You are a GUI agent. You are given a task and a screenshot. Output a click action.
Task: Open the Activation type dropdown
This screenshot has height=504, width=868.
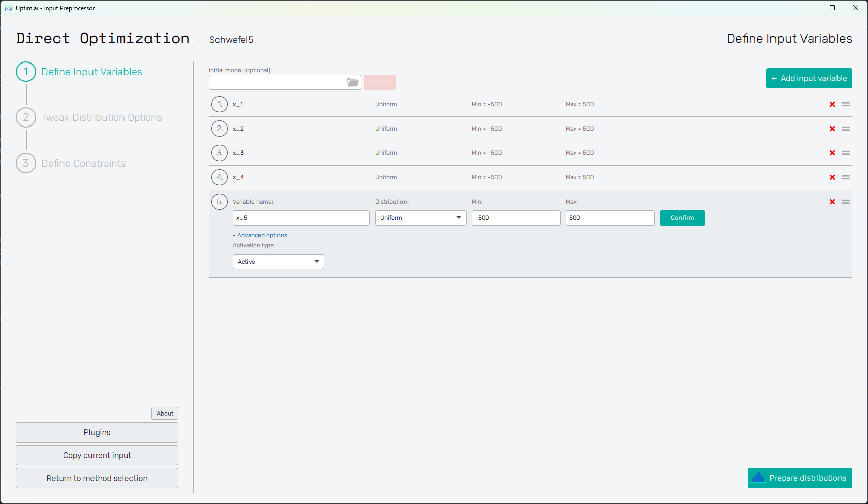[278, 262]
